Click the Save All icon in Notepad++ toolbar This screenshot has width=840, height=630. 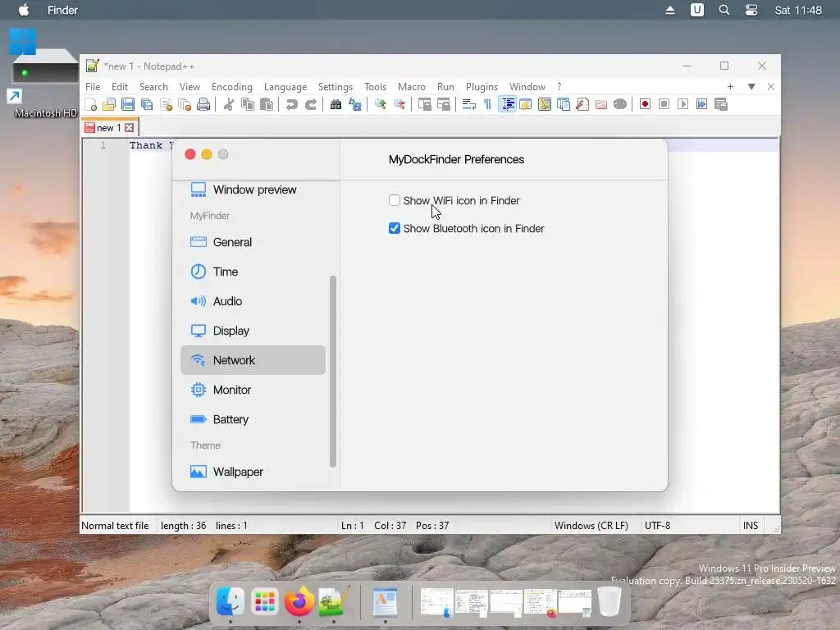click(x=147, y=104)
